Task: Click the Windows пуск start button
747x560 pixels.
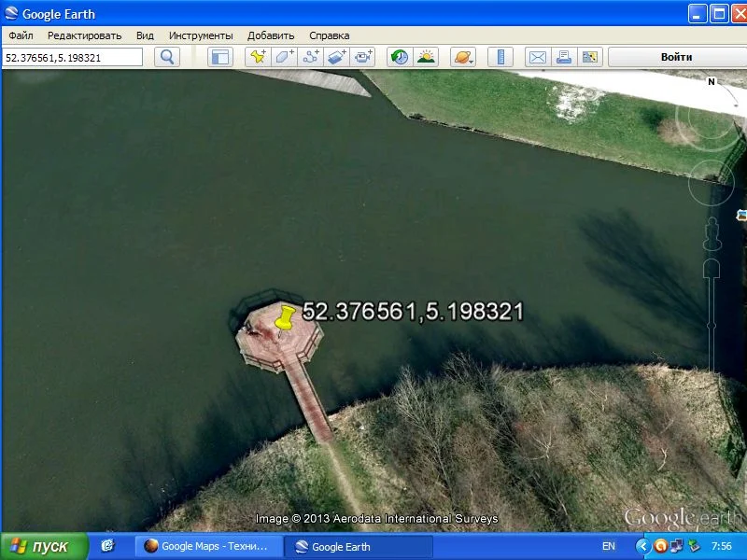Action: pyautogui.click(x=44, y=546)
